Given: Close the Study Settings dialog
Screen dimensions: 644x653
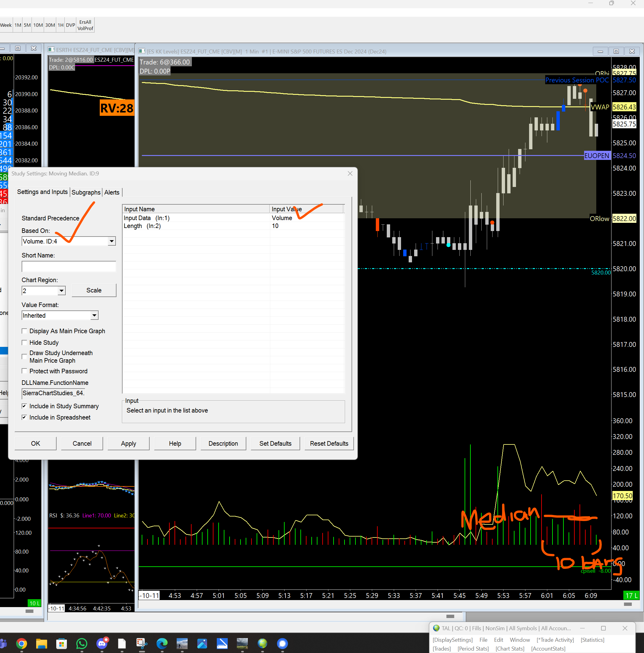Looking at the screenshot, I should coord(350,173).
